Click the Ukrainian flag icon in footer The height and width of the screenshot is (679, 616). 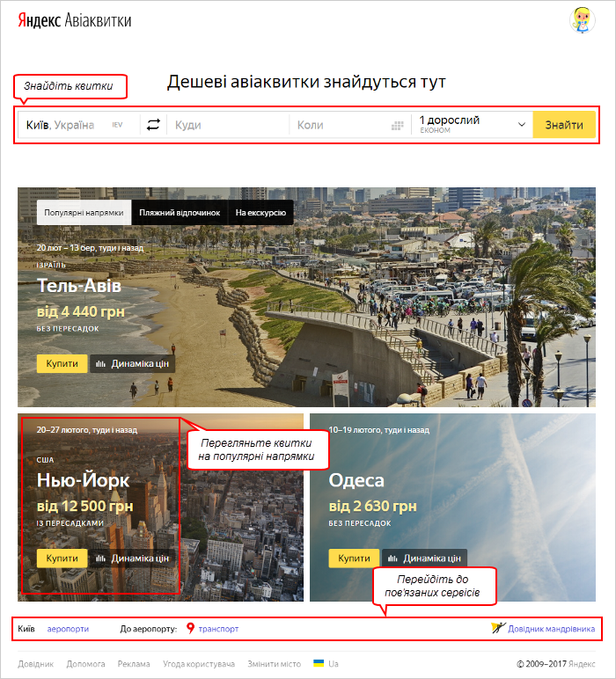[x=319, y=663]
